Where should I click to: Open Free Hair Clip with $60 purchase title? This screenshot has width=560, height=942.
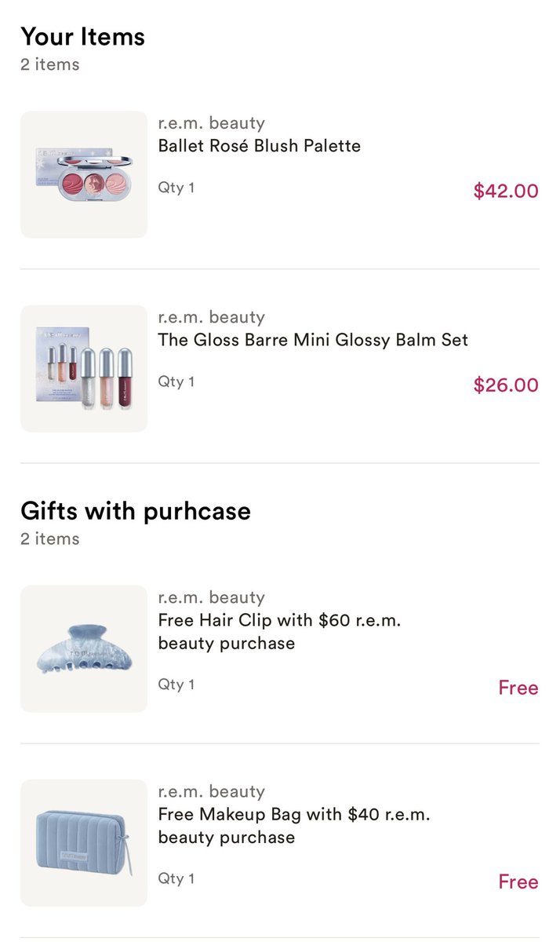click(x=280, y=632)
